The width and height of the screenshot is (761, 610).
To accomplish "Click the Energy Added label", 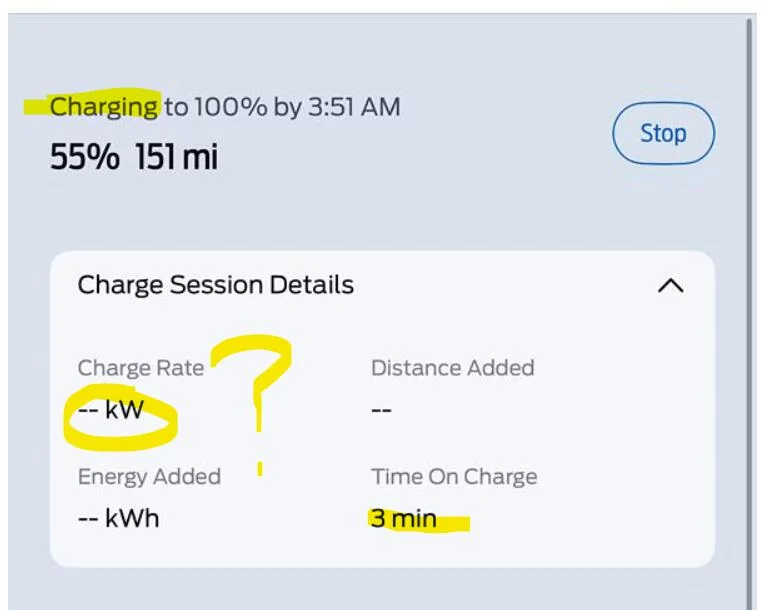I will pyautogui.click(x=149, y=477).
